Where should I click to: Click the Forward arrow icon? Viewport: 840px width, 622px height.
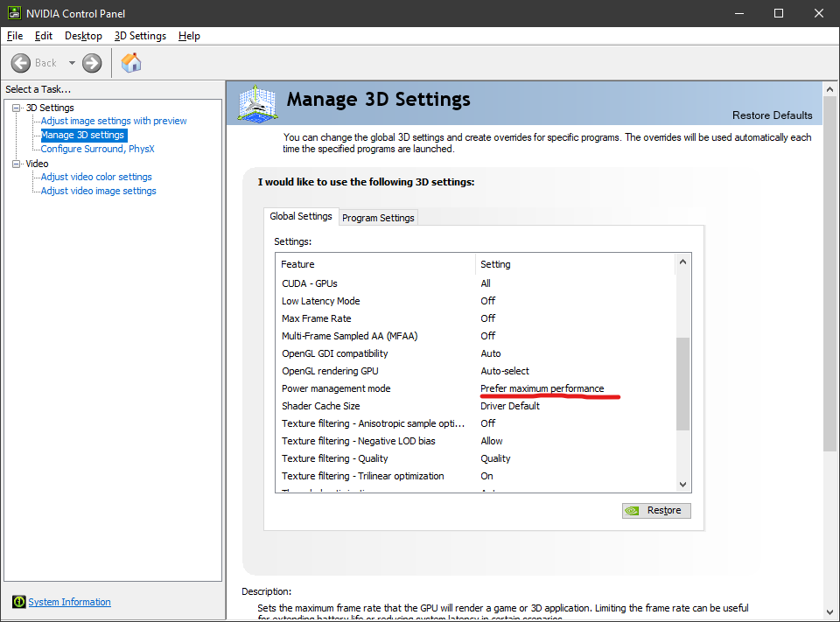coord(92,63)
